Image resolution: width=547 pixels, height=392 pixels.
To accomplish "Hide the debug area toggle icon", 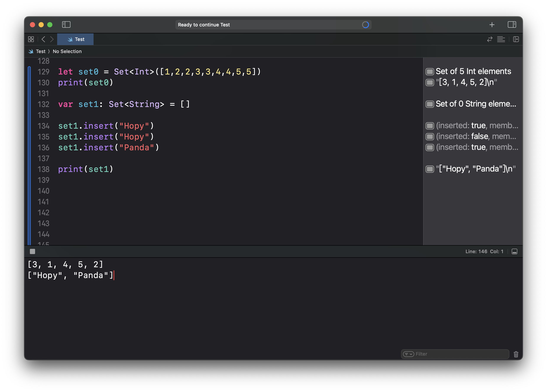I will pos(515,251).
